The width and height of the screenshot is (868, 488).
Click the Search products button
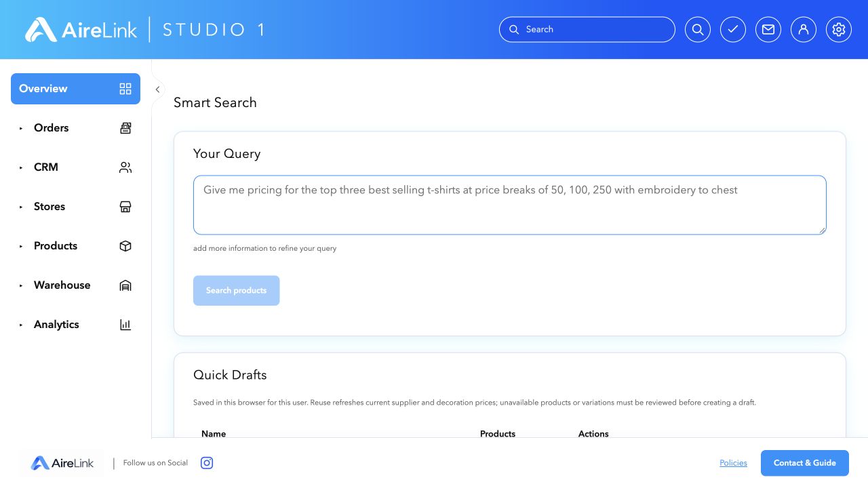pos(236,290)
